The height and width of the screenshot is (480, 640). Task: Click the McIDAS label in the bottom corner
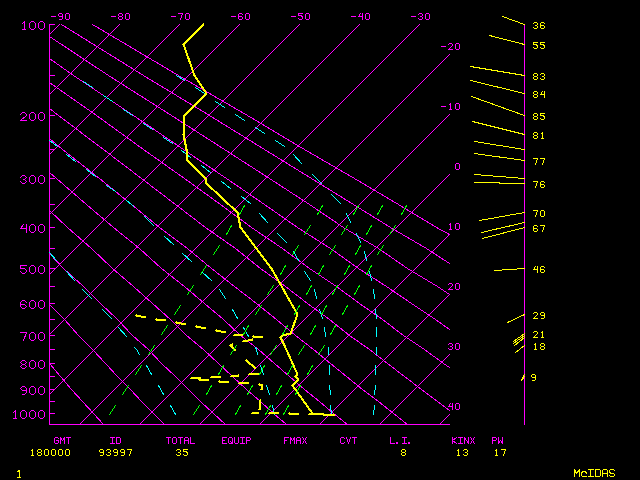click(593, 473)
